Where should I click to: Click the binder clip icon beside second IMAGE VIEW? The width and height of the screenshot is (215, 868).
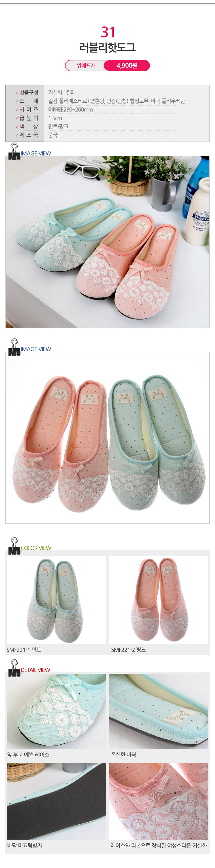pos(14,347)
